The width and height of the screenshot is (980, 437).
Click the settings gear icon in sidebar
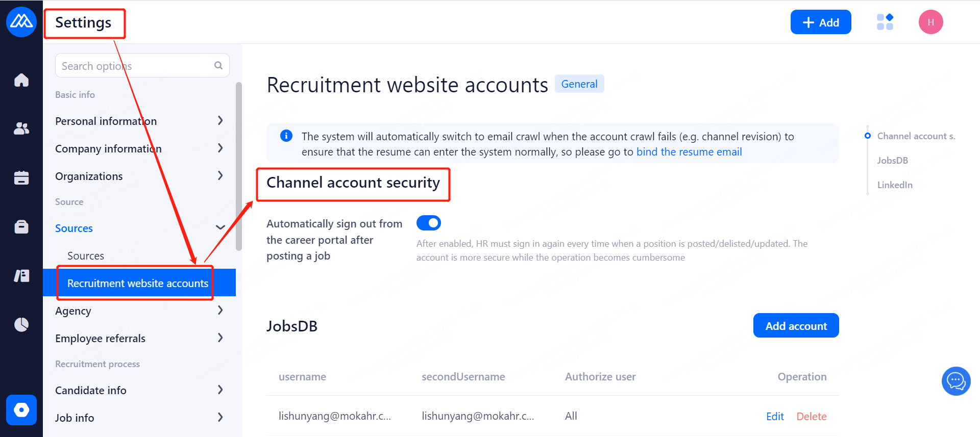21,409
